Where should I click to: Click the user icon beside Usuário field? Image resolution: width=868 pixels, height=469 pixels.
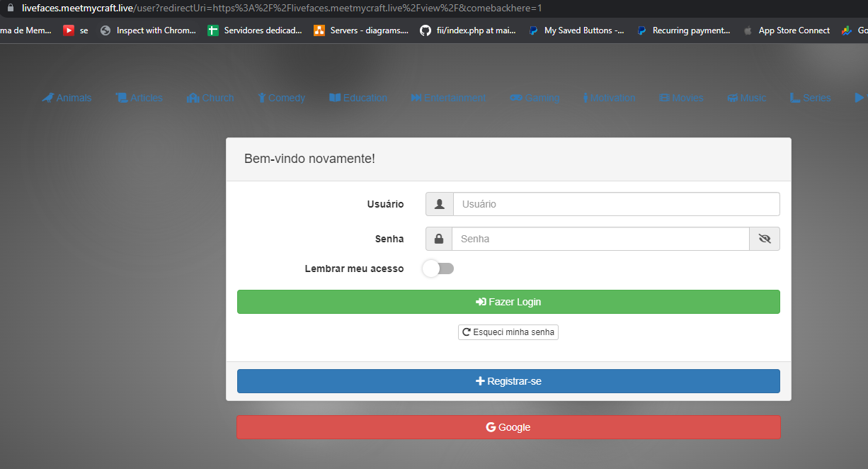tap(440, 204)
